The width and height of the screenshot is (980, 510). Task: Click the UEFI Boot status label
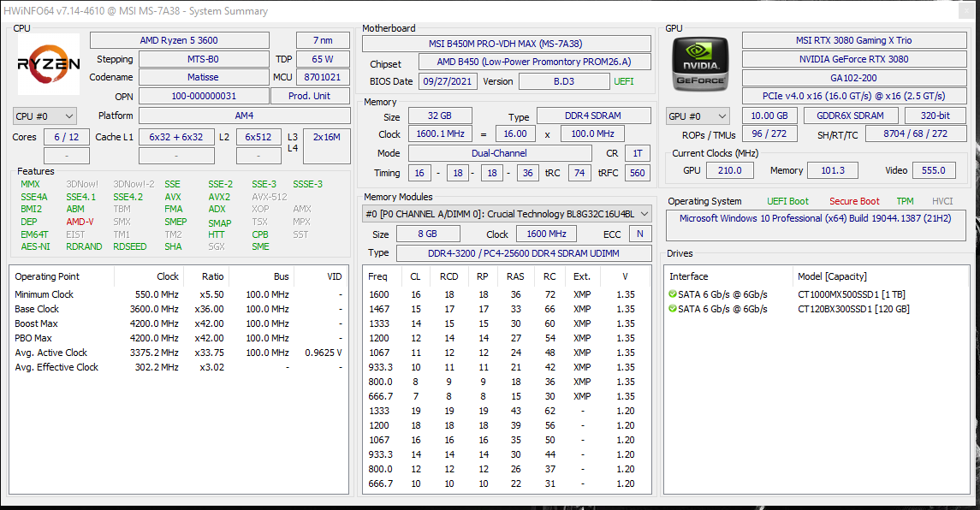click(787, 201)
